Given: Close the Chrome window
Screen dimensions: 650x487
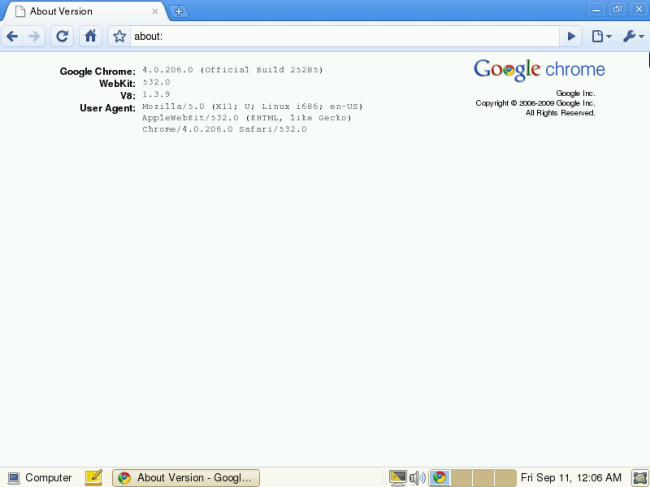Looking at the screenshot, I should (639, 9).
